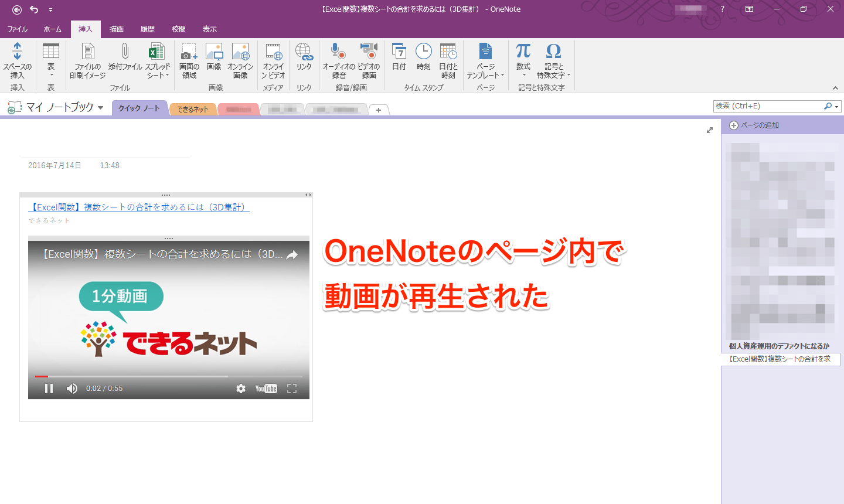Screen dimensions: 844x504
Task: Open Ribbon Display Options icon
Action: (x=749, y=9)
